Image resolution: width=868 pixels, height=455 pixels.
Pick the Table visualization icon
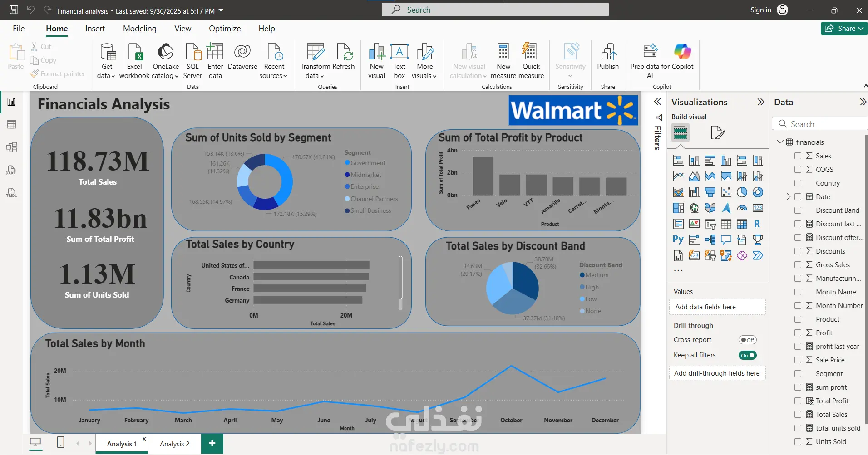point(726,224)
